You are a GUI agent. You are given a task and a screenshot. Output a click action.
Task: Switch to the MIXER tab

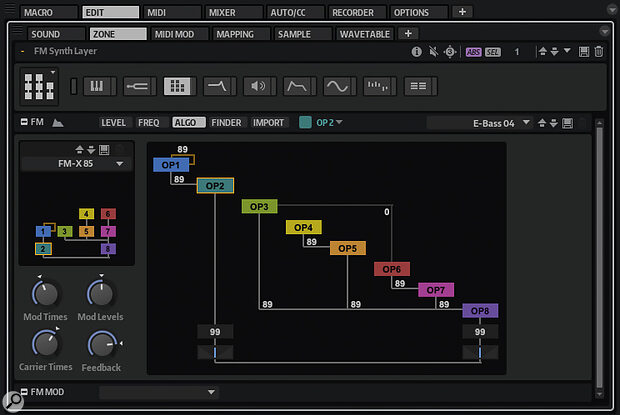[233, 12]
